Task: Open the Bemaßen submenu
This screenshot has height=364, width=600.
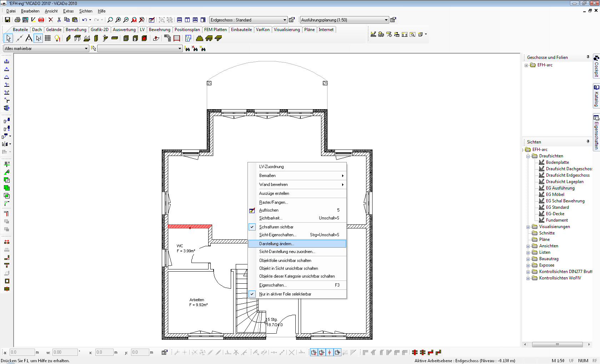Action: (297, 176)
